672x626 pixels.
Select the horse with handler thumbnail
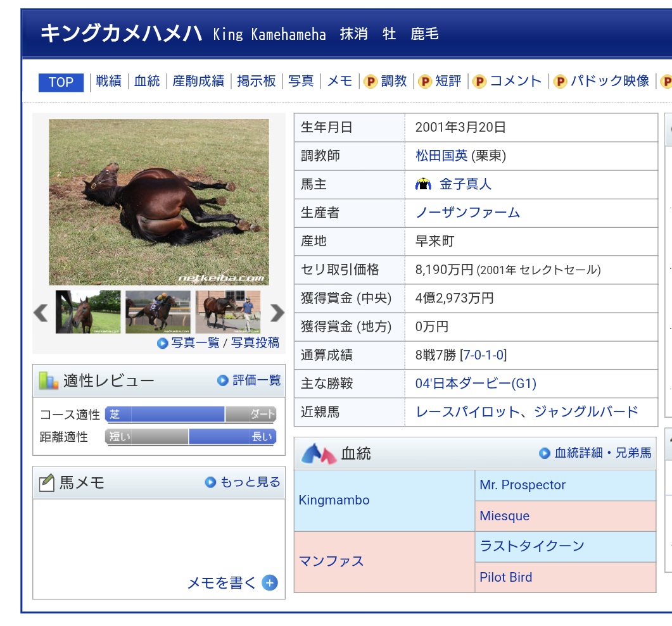point(228,311)
